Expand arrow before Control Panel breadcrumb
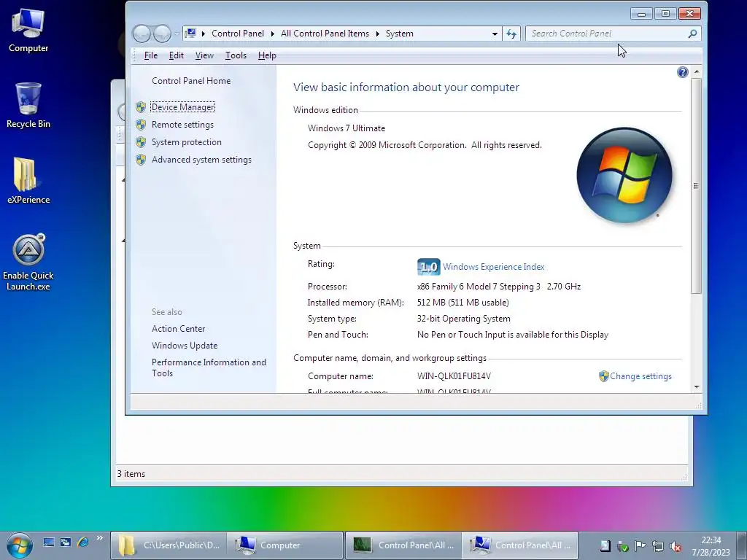Screen dimensions: 747x560 (x=204, y=34)
